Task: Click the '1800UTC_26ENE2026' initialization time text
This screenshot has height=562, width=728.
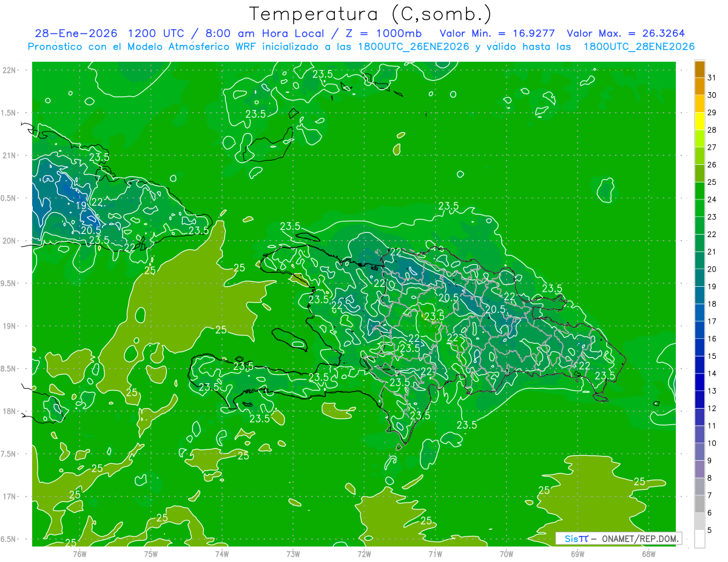Action: (x=413, y=47)
